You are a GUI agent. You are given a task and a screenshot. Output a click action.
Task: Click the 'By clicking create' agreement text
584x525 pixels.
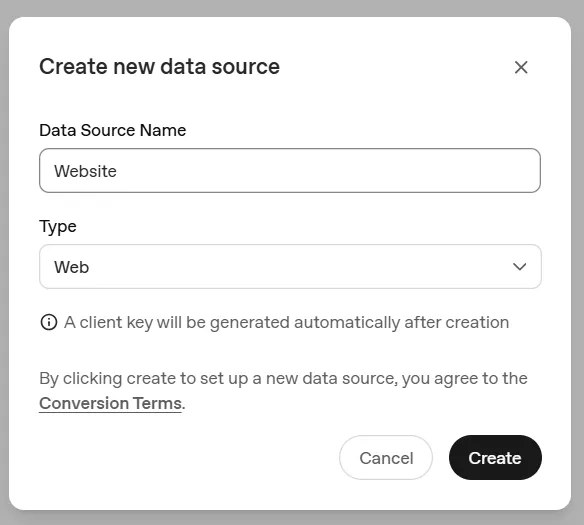coord(283,391)
